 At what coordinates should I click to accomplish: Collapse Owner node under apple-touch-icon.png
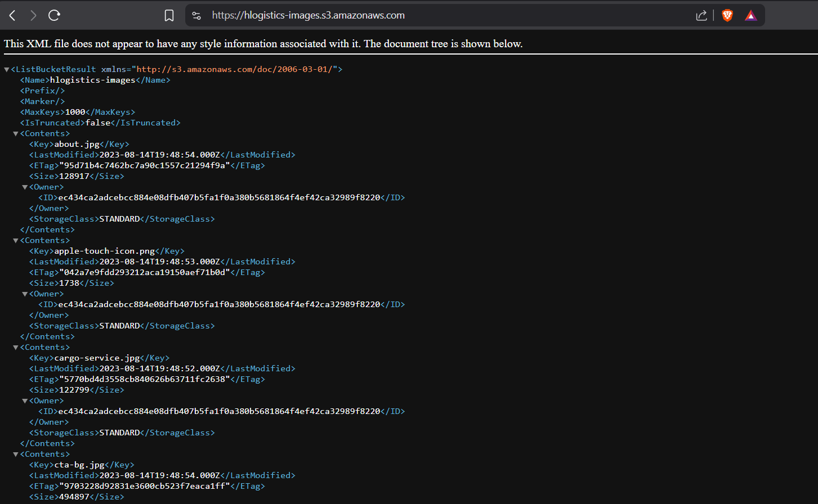tap(25, 294)
